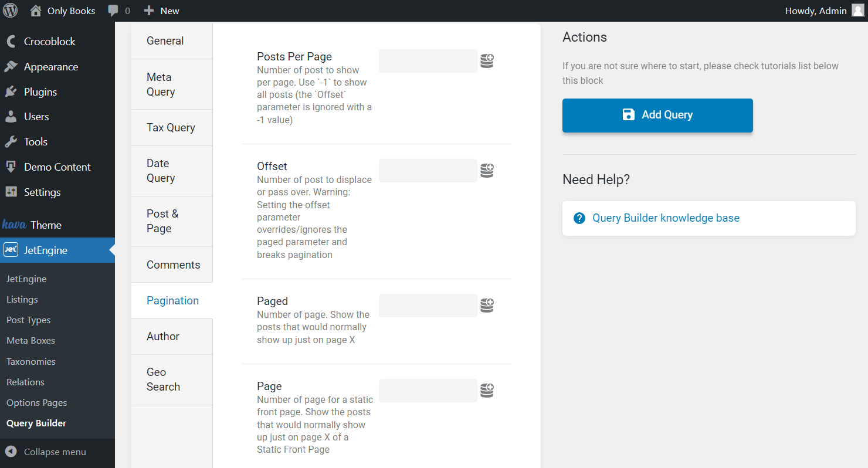Open the Tools menu
The height and width of the screenshot is (468, 868).
(x=57, y=142)
